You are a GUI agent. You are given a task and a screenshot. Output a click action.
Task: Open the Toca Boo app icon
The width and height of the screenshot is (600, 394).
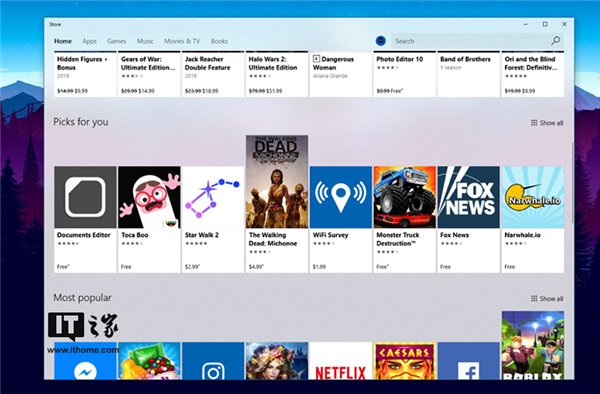pyautogui.click(x=149, y=197)
